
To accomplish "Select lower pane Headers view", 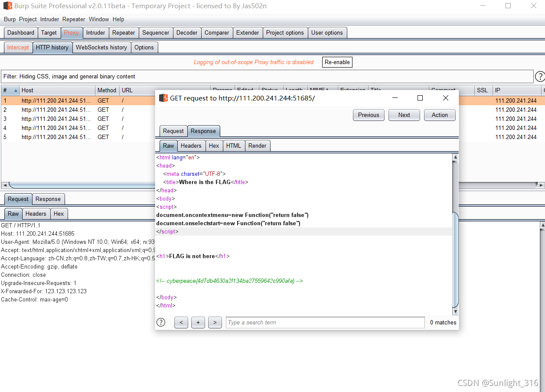I will click(36, 214).
